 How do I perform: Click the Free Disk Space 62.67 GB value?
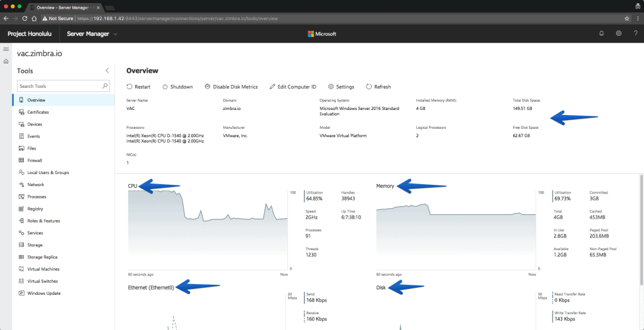point(521,135)
